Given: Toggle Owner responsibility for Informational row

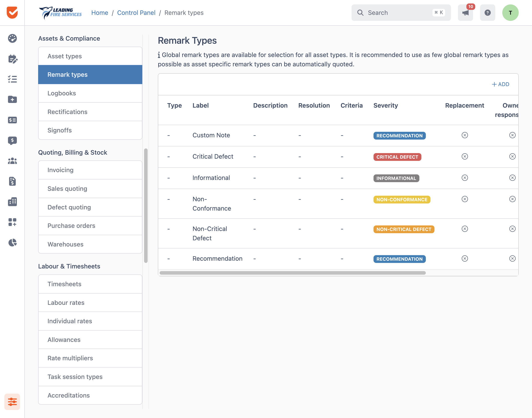Looking at the screenshot, I should tap(512, 178).
